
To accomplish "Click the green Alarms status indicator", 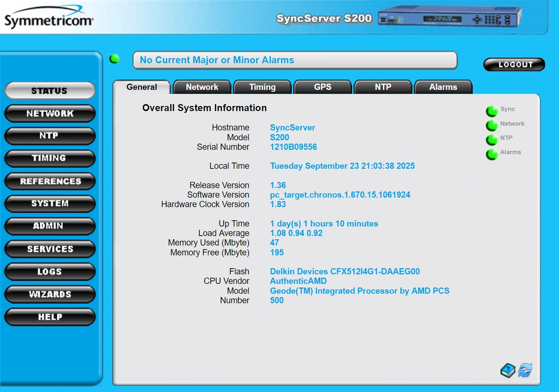I will point(491,154).
